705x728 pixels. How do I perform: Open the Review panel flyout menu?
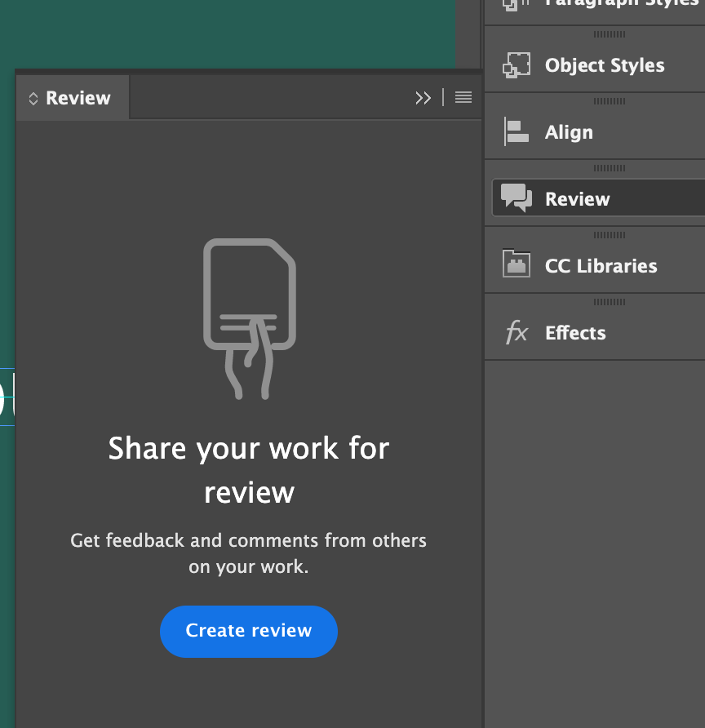tap(463, 97)
